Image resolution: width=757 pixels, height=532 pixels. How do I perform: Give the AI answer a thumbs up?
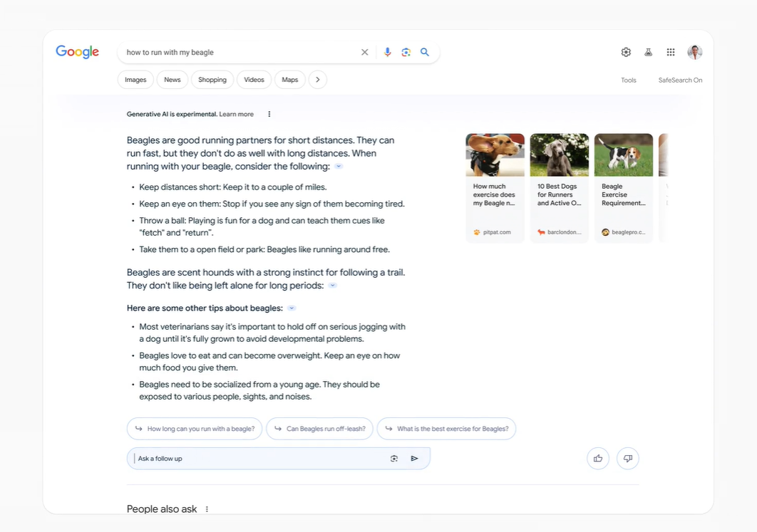point(598,459)
